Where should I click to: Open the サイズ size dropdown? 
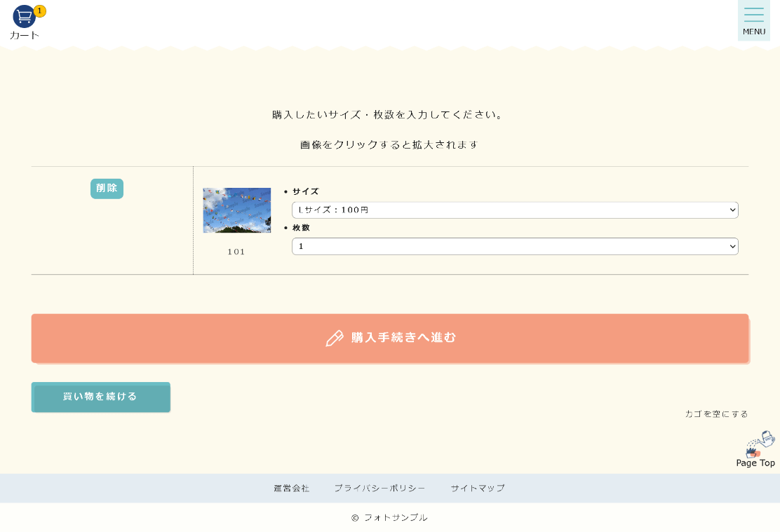click(514, 210)
